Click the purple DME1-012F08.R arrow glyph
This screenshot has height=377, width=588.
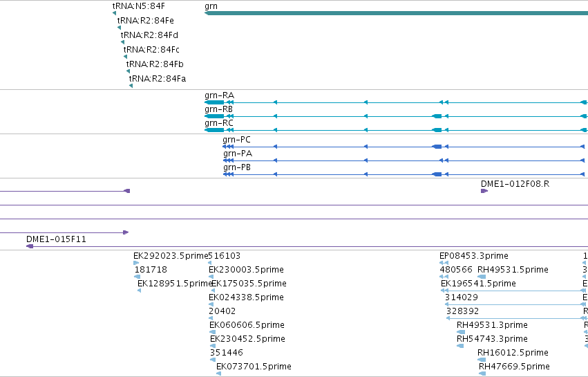[484, 191]
